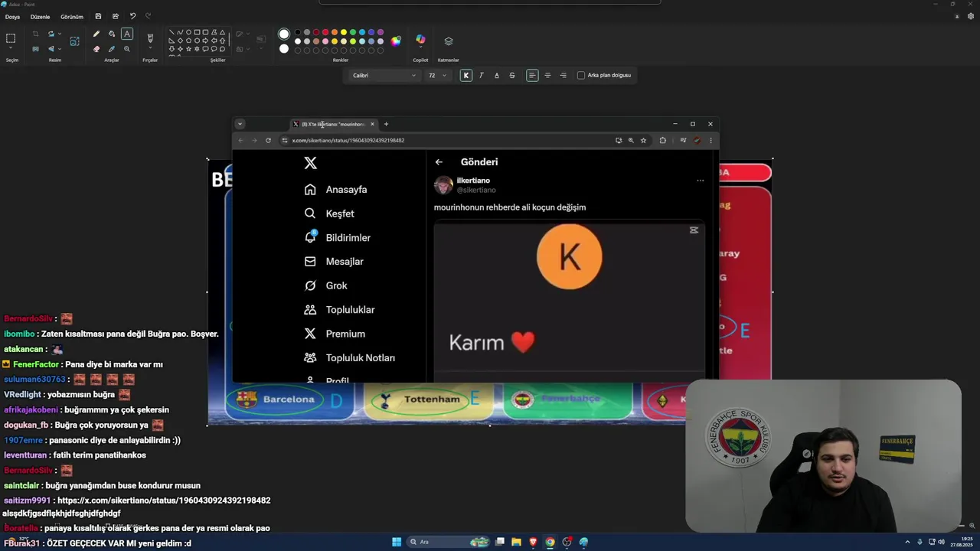Open Grok in X sidebar
Image resolution: width=980 pixels, height=551 pixels.
pos(326,285)
